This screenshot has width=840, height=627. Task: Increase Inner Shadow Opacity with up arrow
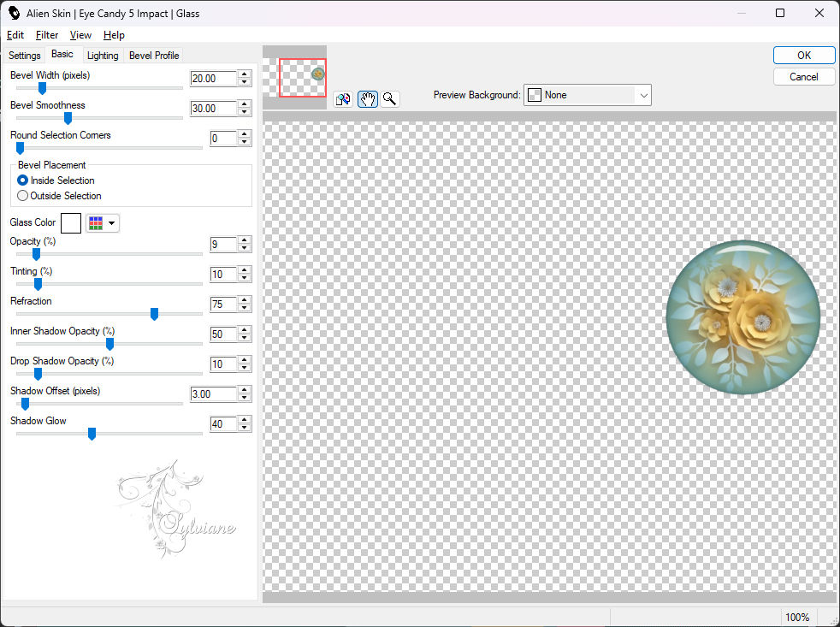[245, 331]
